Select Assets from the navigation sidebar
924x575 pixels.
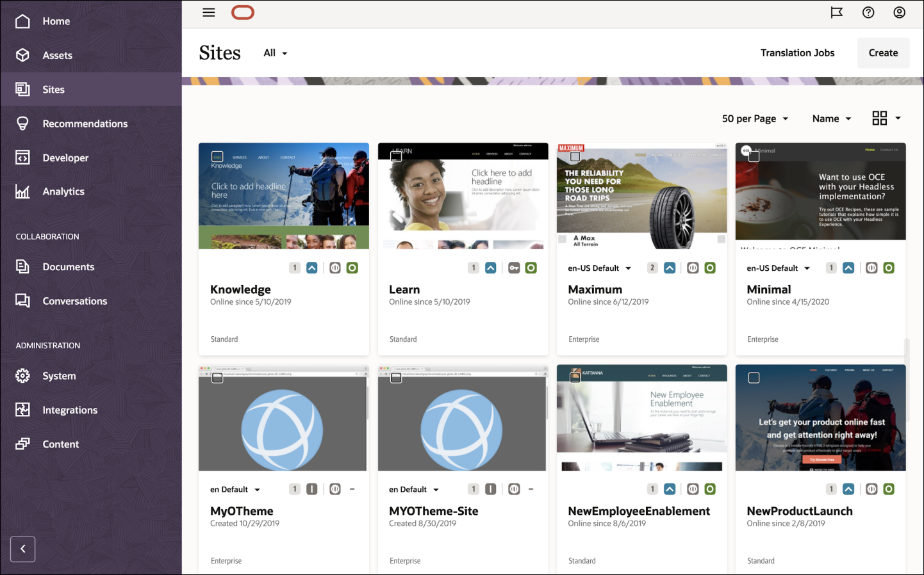tap(56, 55)
